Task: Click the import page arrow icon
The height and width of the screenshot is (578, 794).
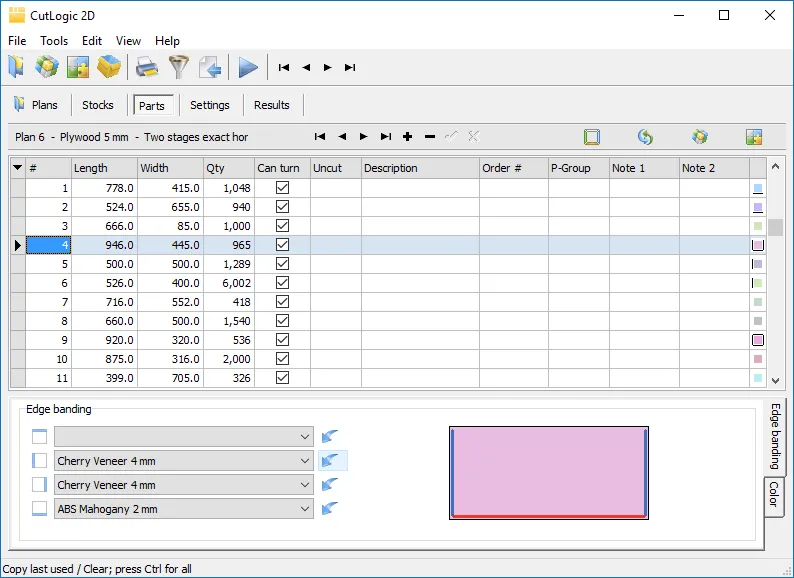Action: (x=209, y=67)
